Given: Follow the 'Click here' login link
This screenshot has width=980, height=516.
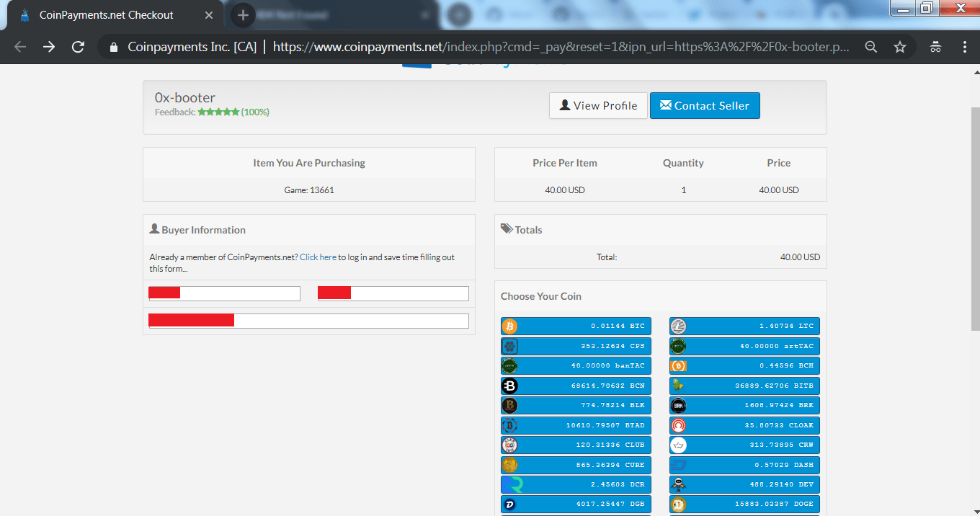Looking at the screenshot, I should 318,257.
